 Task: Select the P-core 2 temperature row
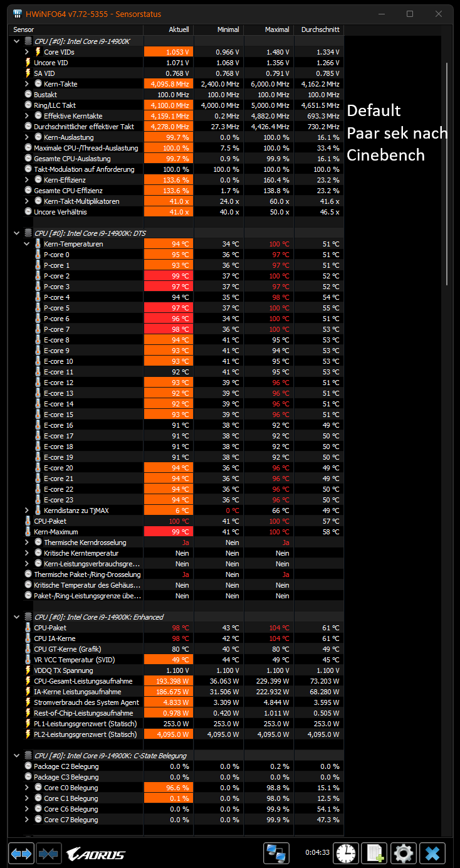pyautogui.click(x=177, y=276)
